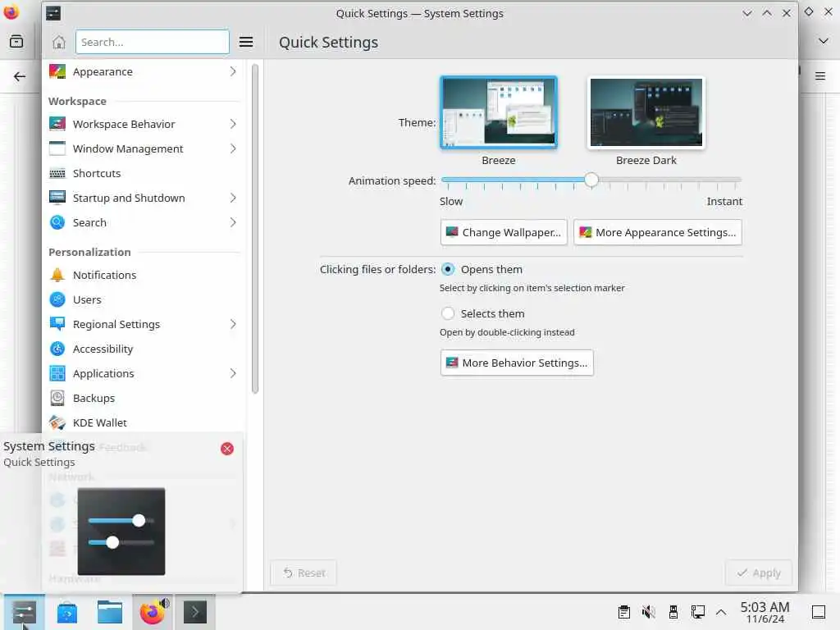Go back using the arrow in the Firefox window
Screen dimensions: 840x630
click(x=20, y=76)
